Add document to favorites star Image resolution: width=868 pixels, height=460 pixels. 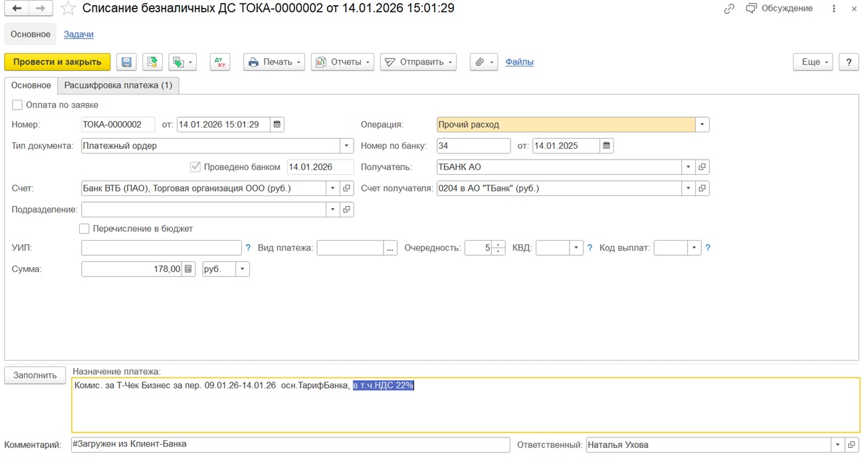(68, 9)
